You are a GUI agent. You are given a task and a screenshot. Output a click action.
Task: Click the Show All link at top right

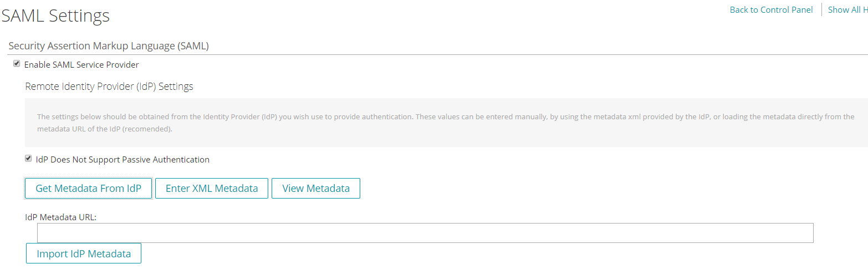click(847, 10)
